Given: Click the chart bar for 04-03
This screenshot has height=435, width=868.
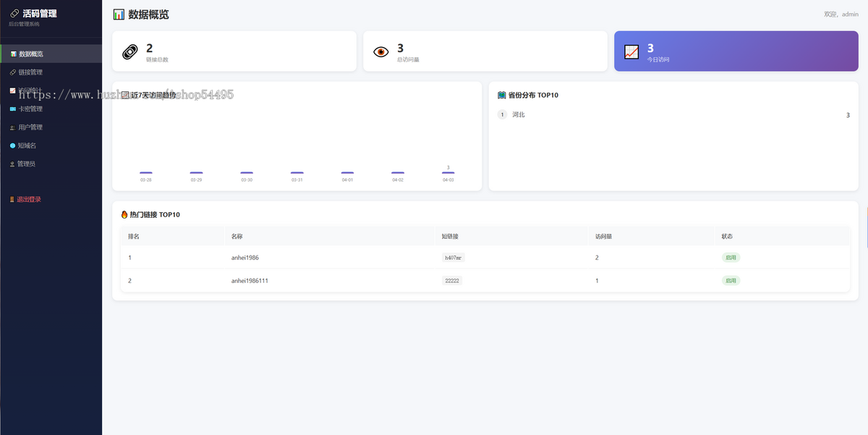Looking at the screenshot, I should click(448, 172).
